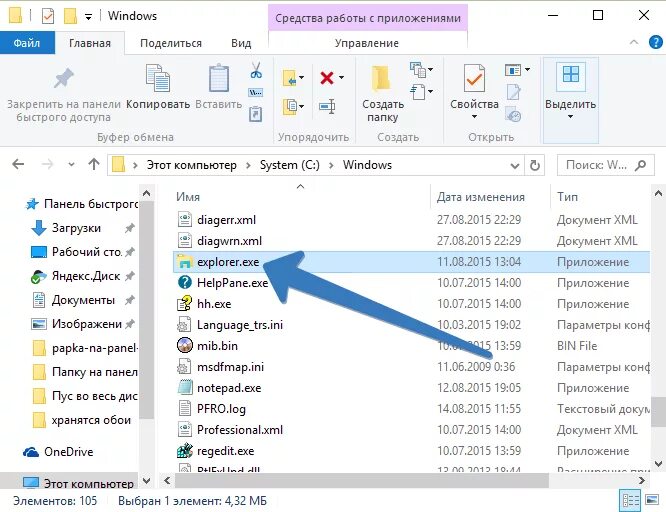666x512 pixels.
Task: Switch to Details view icon
Action: (x=631, y=501)
